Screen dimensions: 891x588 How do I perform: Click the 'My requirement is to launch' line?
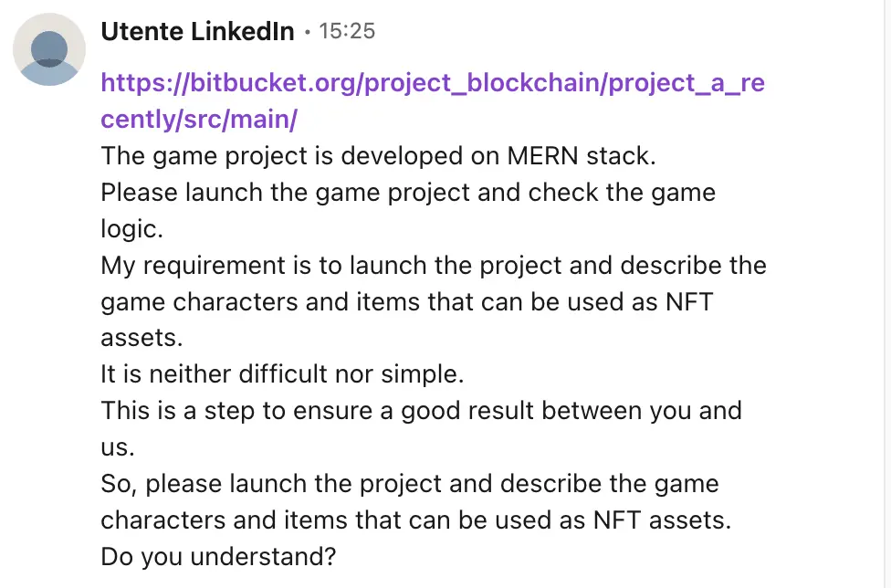(x=434, y=266)
